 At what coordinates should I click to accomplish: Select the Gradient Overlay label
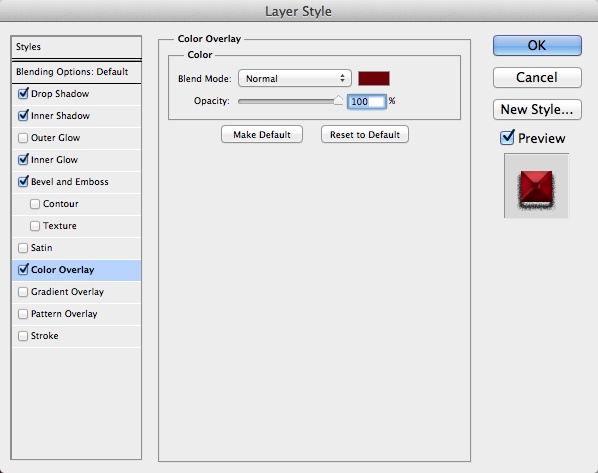pos(68,292)
